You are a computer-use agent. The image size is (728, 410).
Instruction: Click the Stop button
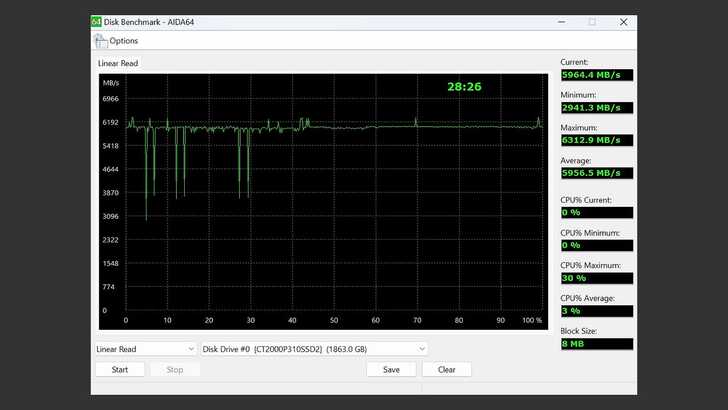point(174,369)
